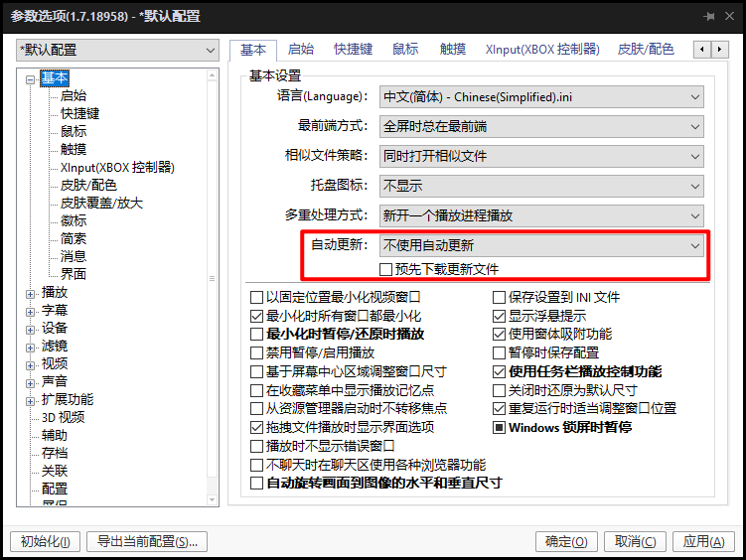Select 皮肤覆盖/放大 in the tree
Image resolution: width=746 pixels, height=560 pixels.
pos(101,203)
